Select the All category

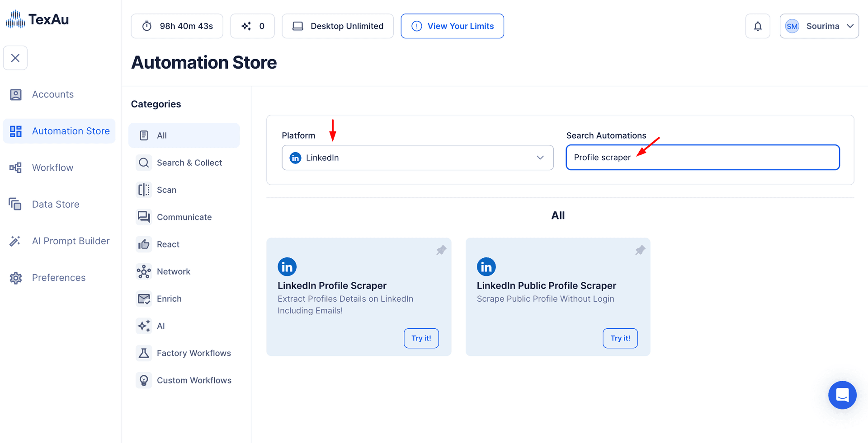point(184,135)
